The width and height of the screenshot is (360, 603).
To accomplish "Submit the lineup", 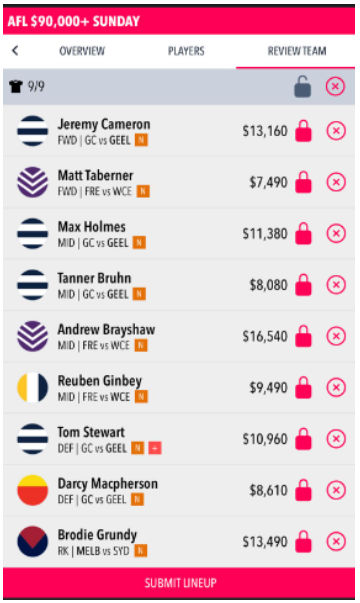I will 179,583.
